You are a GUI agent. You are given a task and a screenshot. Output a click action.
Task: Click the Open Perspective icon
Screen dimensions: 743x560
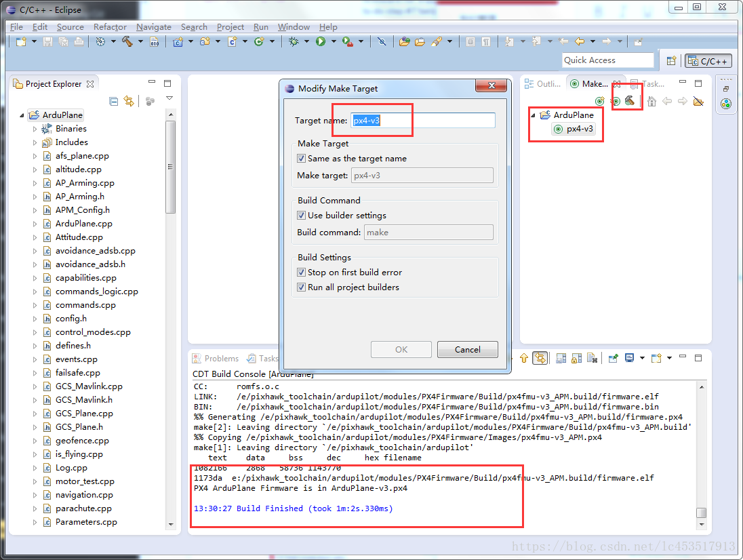(x=671, y=60)
